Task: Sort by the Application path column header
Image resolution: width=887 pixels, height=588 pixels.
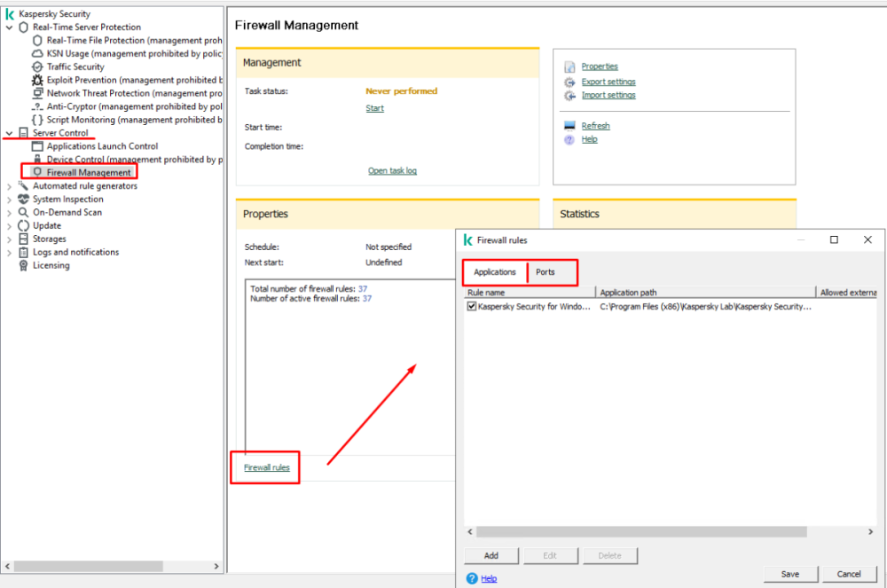Action: [x=706, y=293]
